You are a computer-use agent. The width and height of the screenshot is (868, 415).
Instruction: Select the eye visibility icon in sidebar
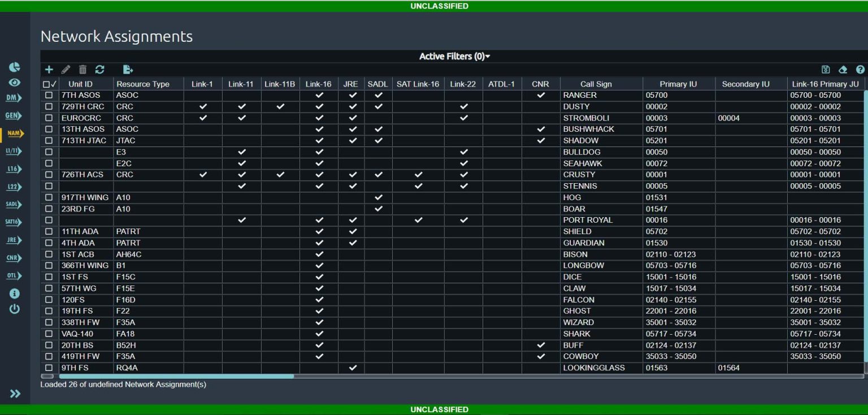(14, 83)
